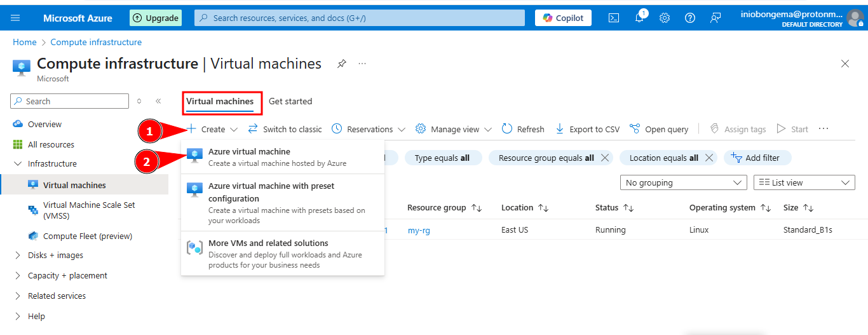
Task: Click the Switch to classic arrows icon
Action: point(252,129)
